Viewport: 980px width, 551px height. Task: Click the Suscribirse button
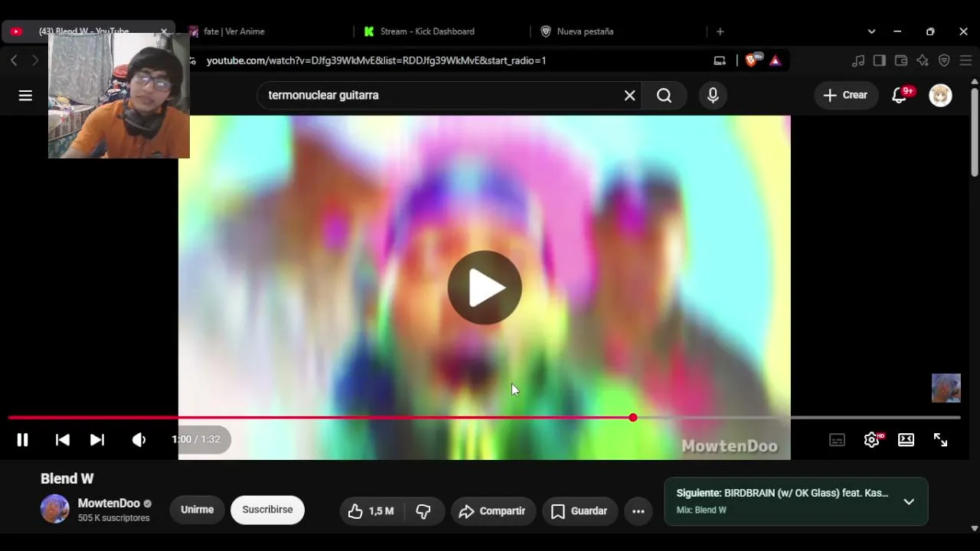tap(267, 510)
